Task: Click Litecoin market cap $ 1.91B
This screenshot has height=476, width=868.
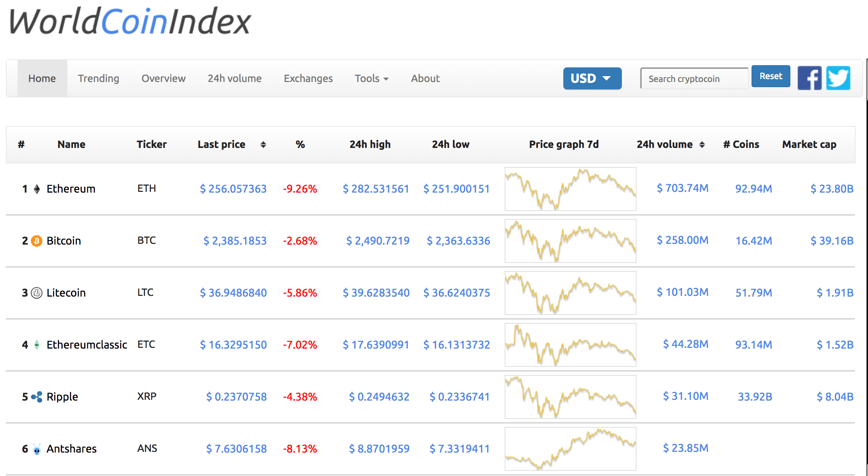Action: click(x=835, y=293)
